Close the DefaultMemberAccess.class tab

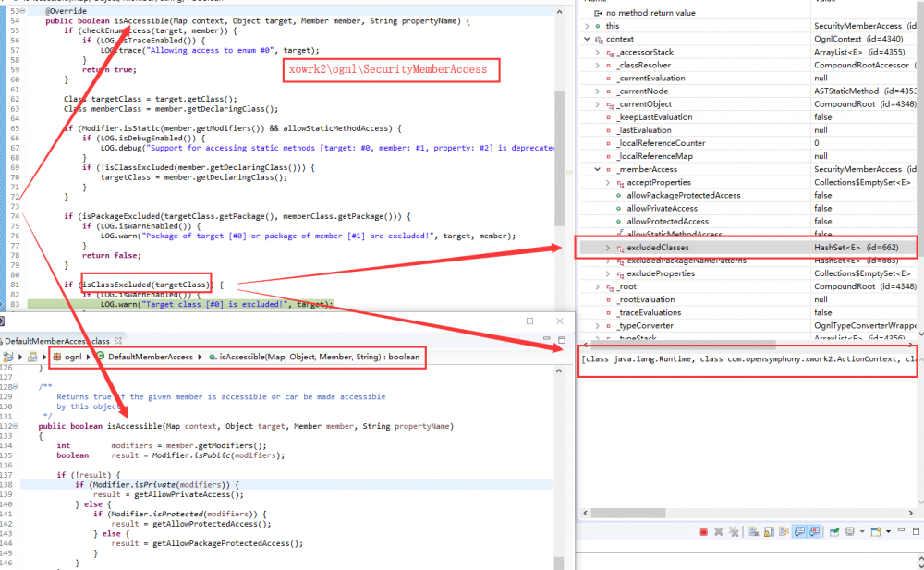pyautogui.click(x=118, y=341)
